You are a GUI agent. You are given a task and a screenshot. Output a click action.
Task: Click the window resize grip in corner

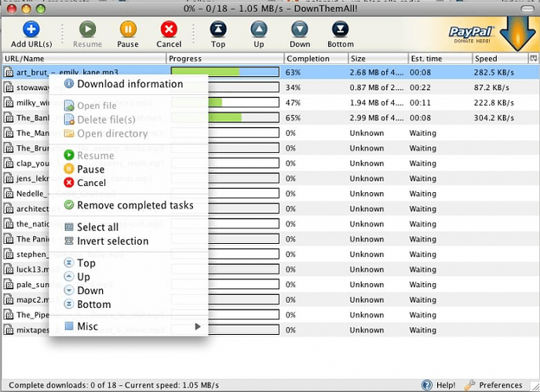pos(535,387)
